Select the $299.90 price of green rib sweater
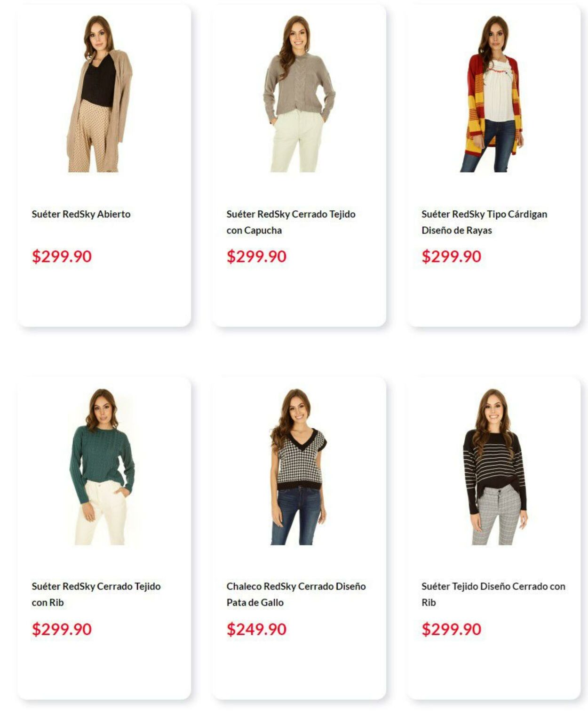Screen dimensions: 588x711 pos(62,629)
